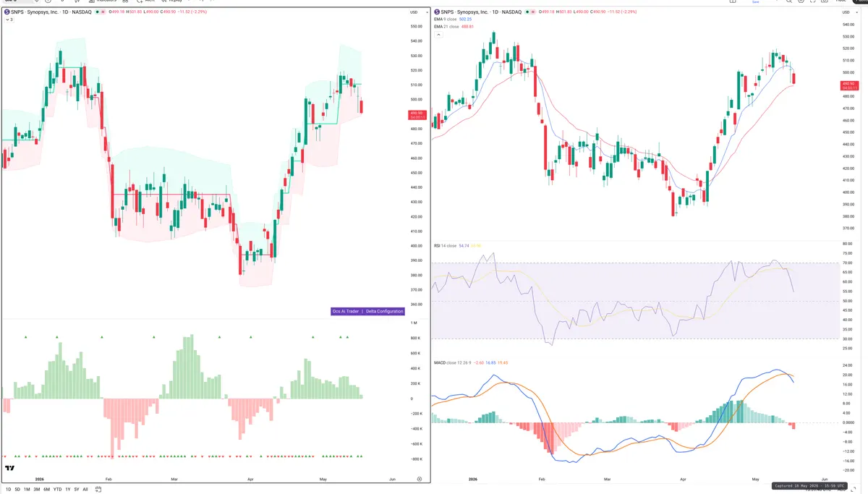Open go-to-date calendar icon in bottom bar

[98, 489]
